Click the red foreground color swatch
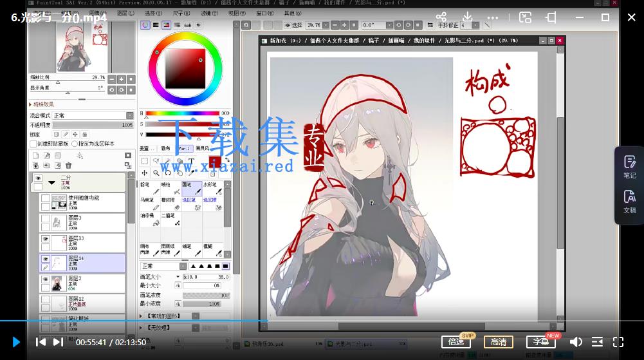Viewport: 644px width, 360px height. pyautogui.click(x=214, y=162)
